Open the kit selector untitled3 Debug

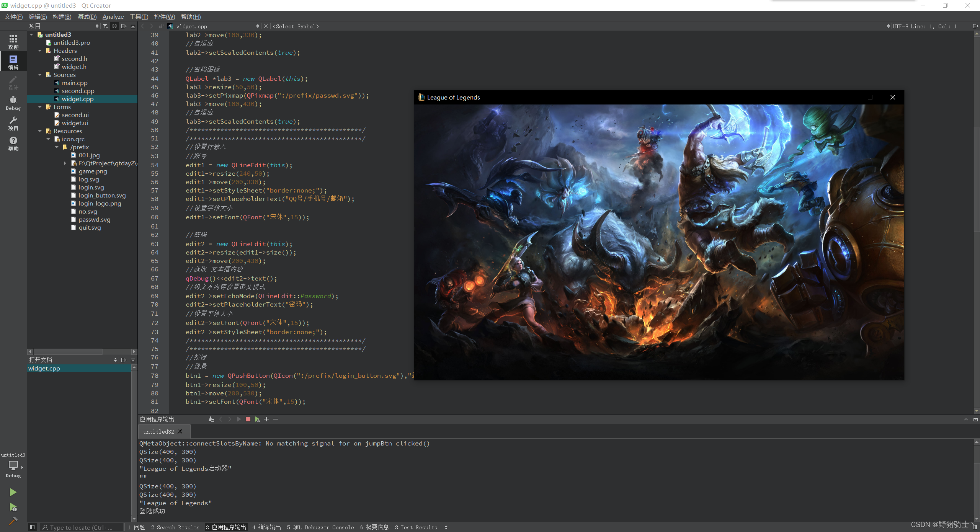coord(13,465)
